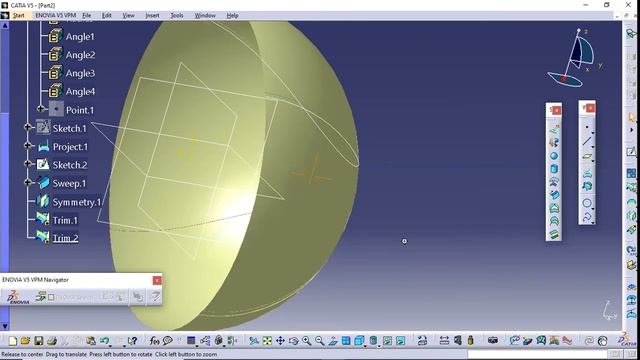This screenshot has width=640, height=360.
Task: Open the dropdown arrow under the Spline tool
Action: [592, 223]
